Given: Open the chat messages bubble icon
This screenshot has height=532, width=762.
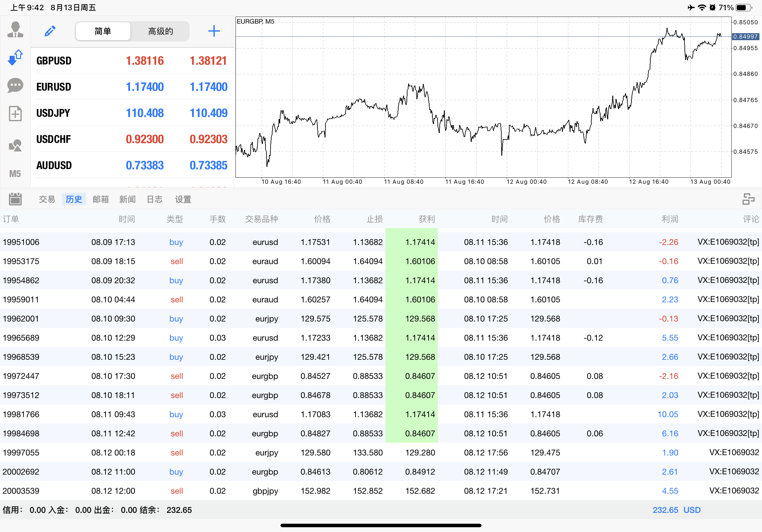Looking at the screenshot, I should [15, 85].
